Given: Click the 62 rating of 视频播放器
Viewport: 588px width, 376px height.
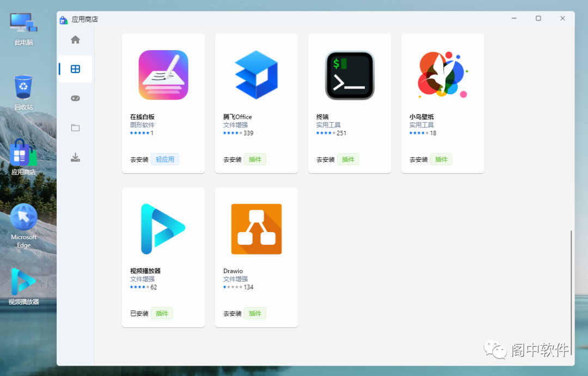Looking at the screenshot, I should [154, 287].
